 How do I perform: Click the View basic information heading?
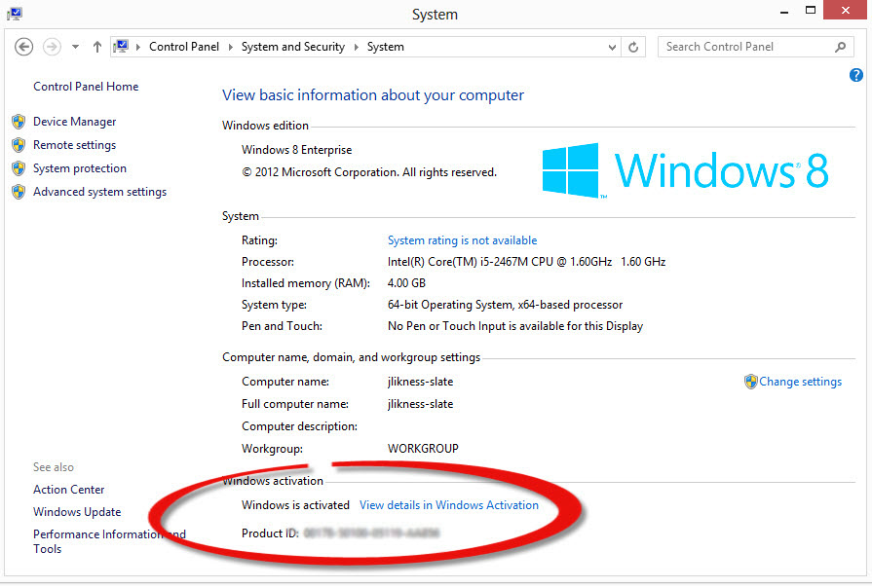372,95
